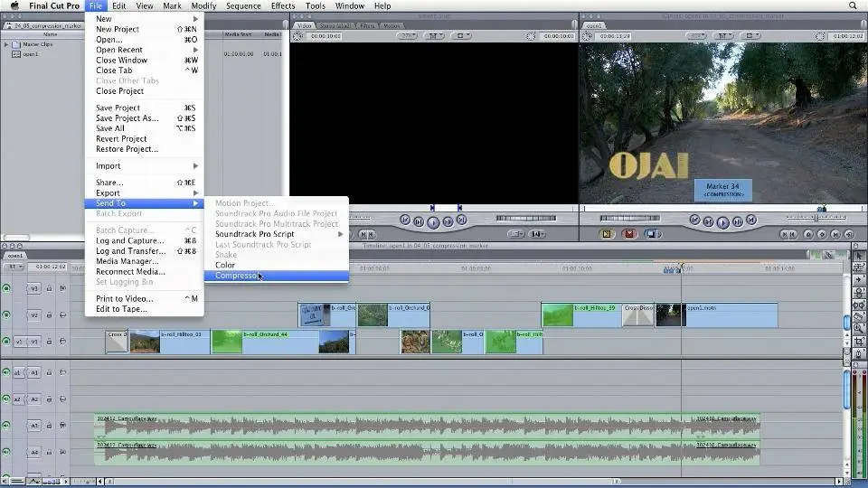Expand the Master Clips bin
Image resolution: width=868 pixels, height=488 pixels.
point(6,44)
